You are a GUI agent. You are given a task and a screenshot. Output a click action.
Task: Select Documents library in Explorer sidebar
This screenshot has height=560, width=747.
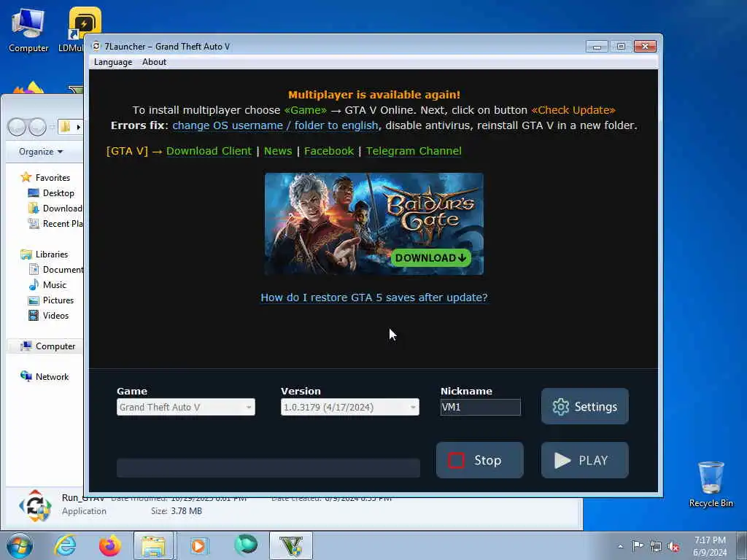(x=55, y=270)
